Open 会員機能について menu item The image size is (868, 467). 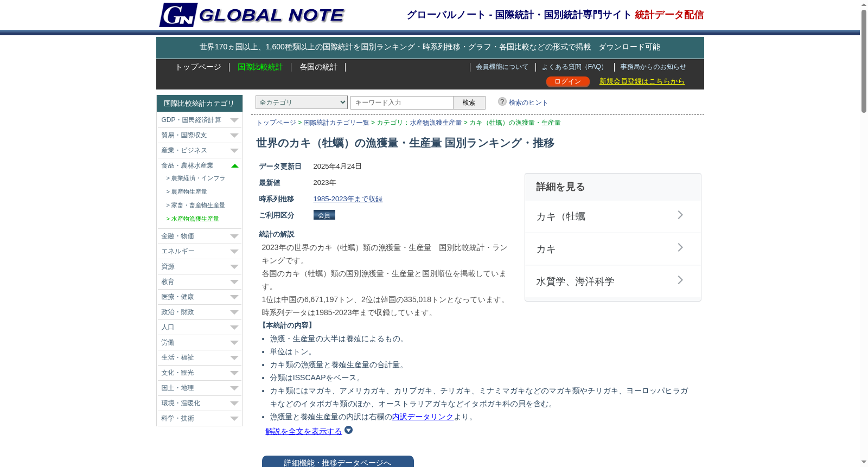[502, 67]
